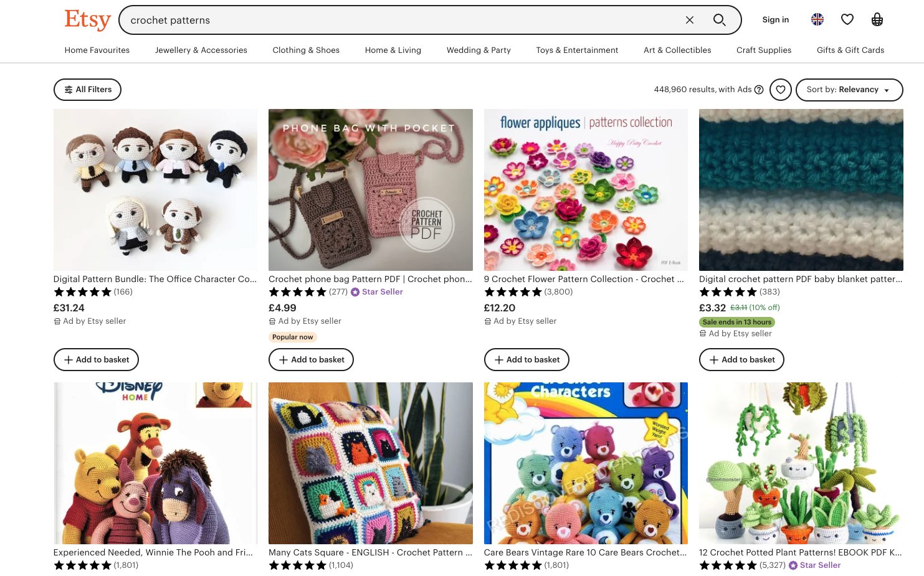Open the All Filters panel

pos(87,90)
